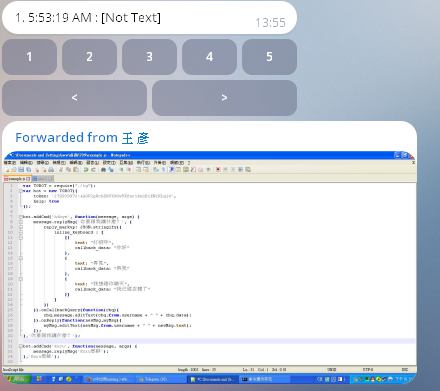
Task: Go to next page with > button
Action: click(224, 98)
